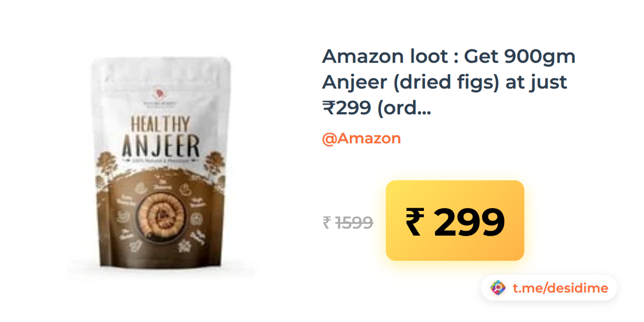This screenshot has height=322, width=644.
Task: Click the yellow ₹ 299 price badge
Action: [x=455, y=221]
